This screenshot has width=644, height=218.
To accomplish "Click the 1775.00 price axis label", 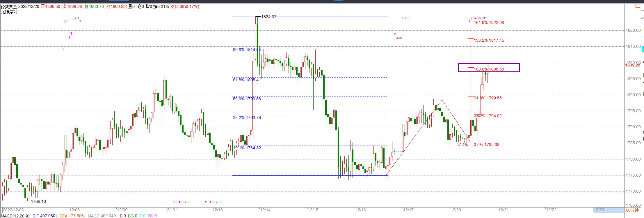I will pos(633,175).
